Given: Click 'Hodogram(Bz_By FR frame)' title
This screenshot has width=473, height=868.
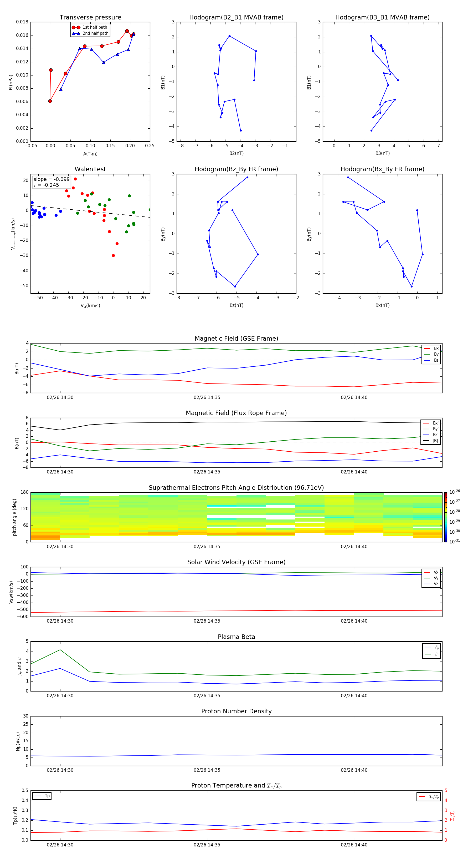Looking at the screenshot, I should (x=236, y=169).
